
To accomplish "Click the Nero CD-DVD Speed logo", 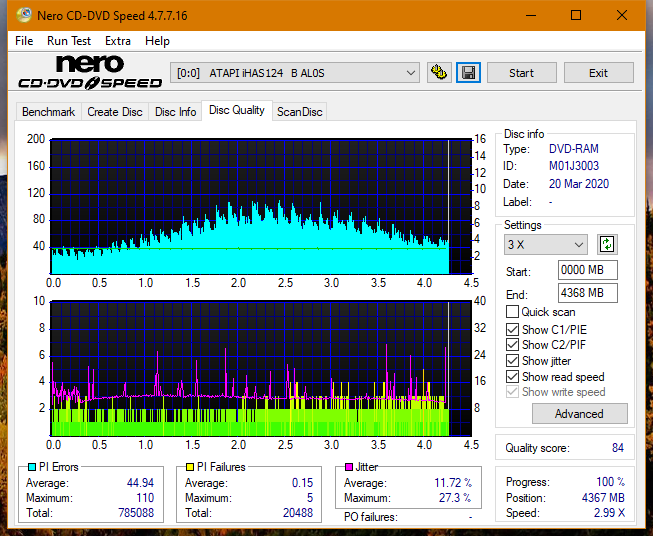I will coord(90,72).
